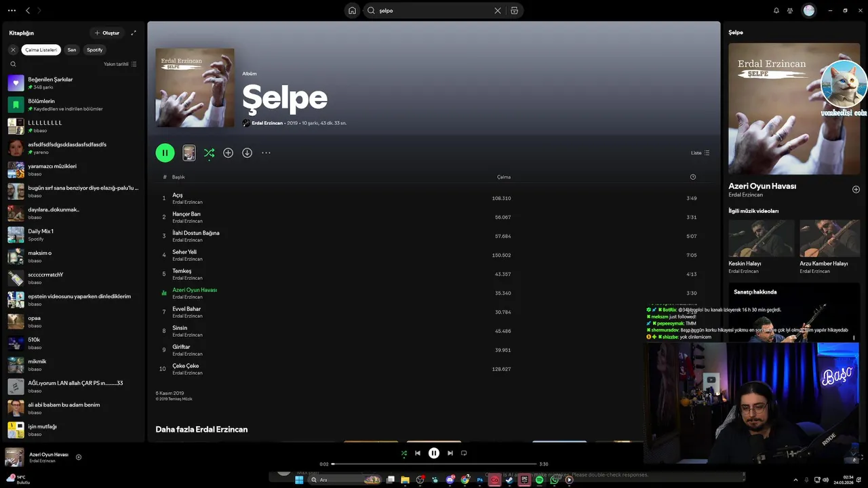The height and width of the screenshot is (488, 868).
Task: Pause playback in the player bar
Action: 434,453
